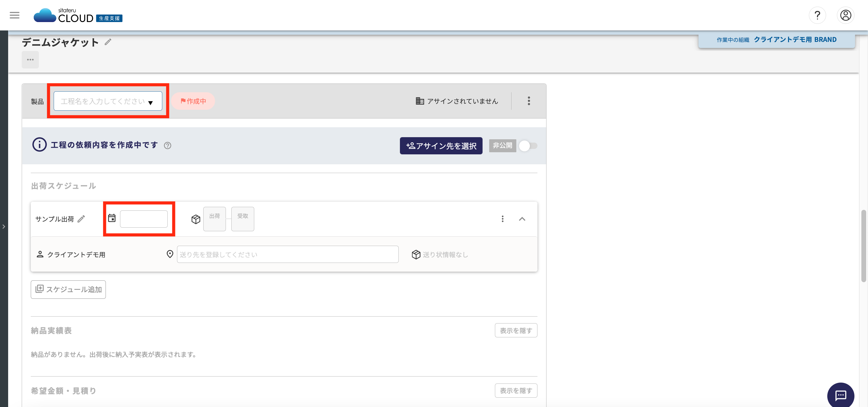Edit the サンプル出荷 name with pencil icon
The height and width of the screenshot is (407, 868).
[81, 219]
